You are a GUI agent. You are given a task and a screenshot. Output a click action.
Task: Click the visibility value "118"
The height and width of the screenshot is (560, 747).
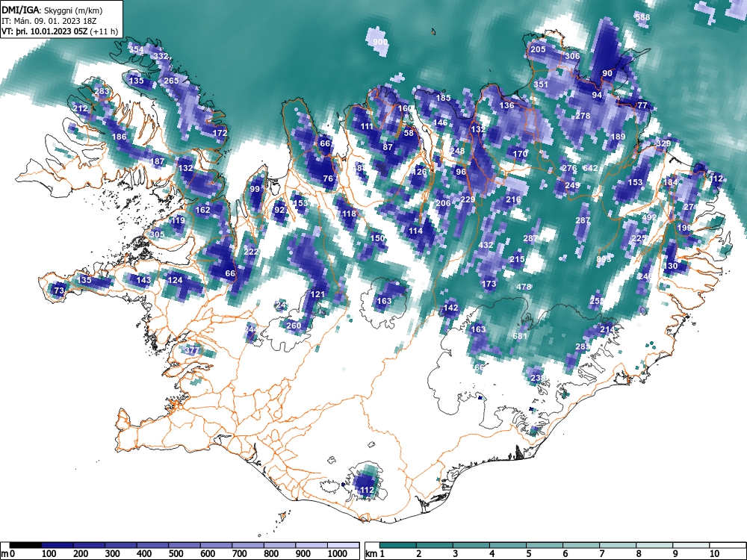click(349, 214)
